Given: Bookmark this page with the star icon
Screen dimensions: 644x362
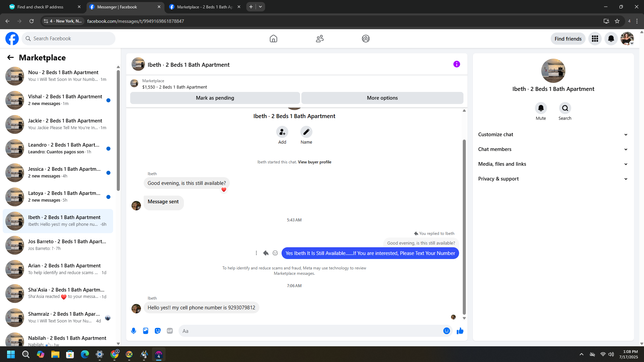Looking at the screenshot, I should click(x=617, y=21).
